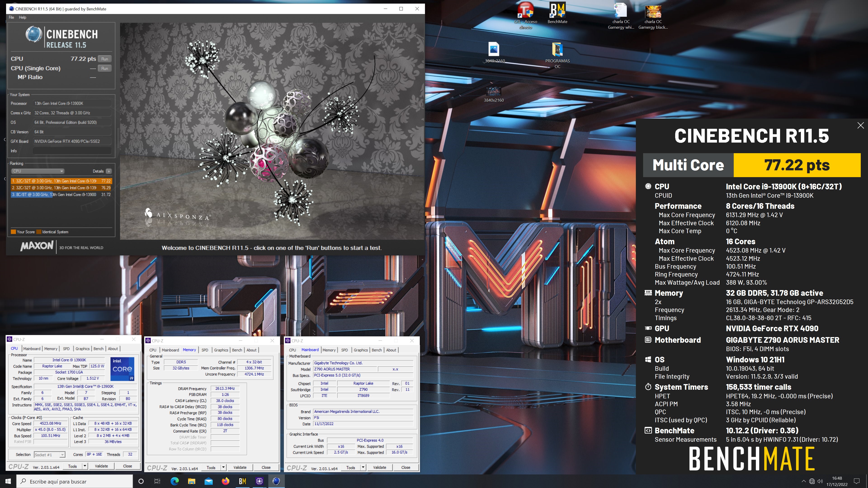Click Close in the left CPU-Z window

(127, 466)
